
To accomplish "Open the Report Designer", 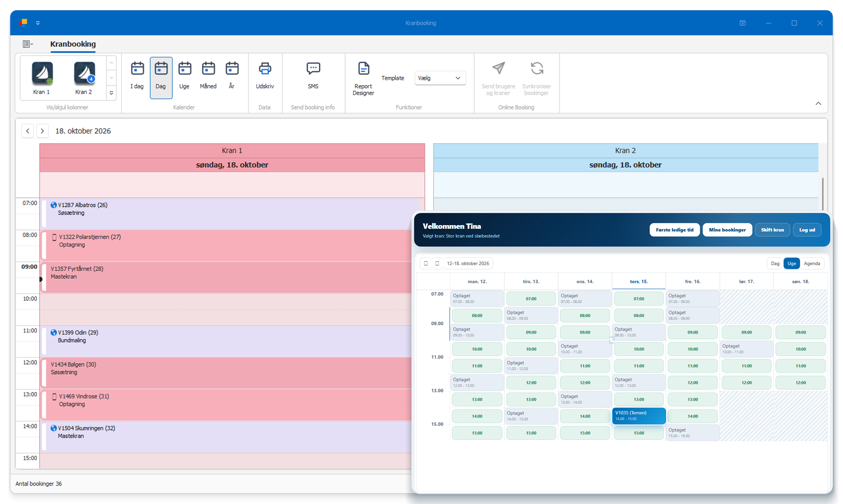I will pyautogui.click(x=363, y=78).
